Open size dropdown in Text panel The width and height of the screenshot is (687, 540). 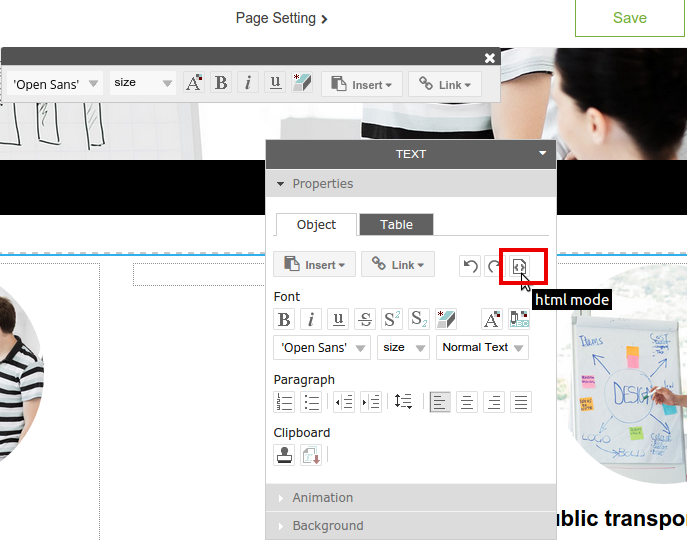click(x=403, y=348)
